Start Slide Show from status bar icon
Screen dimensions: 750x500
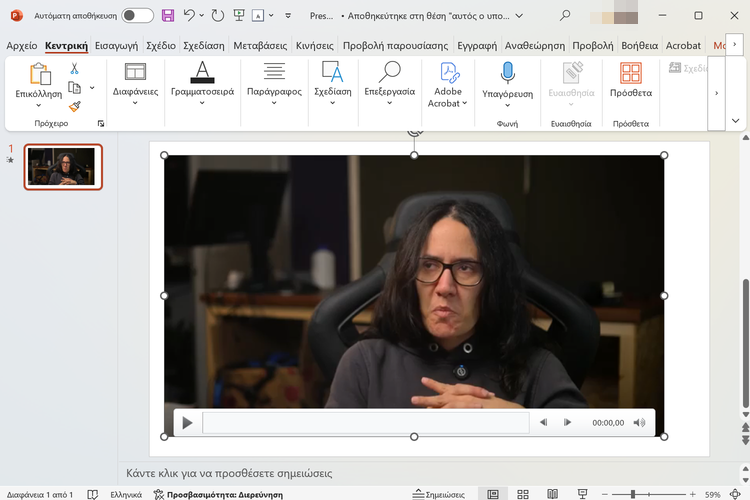582,494
